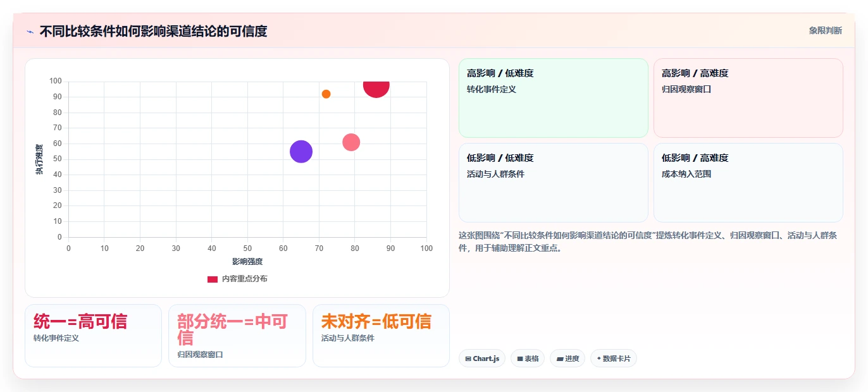Viewport: 868px width, 392px height.
Task: Click the 影响强度 x-axis title
Action: coord(247,261)
